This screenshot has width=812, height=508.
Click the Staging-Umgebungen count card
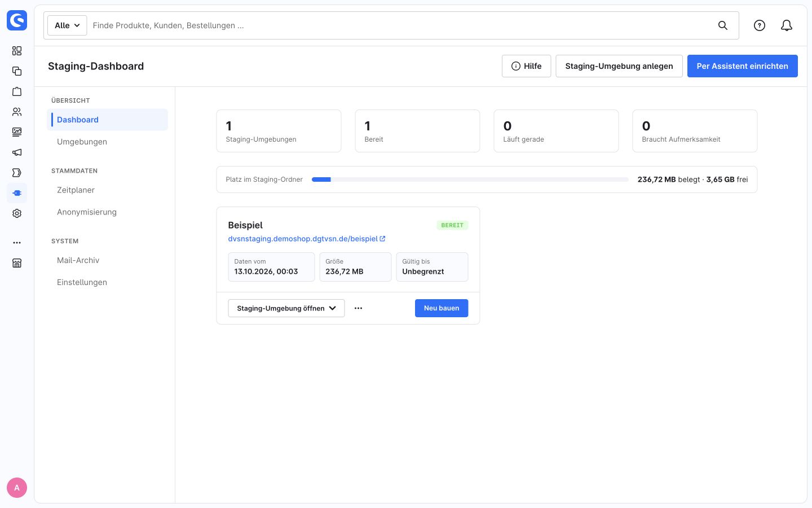click(x=279, y=131)
